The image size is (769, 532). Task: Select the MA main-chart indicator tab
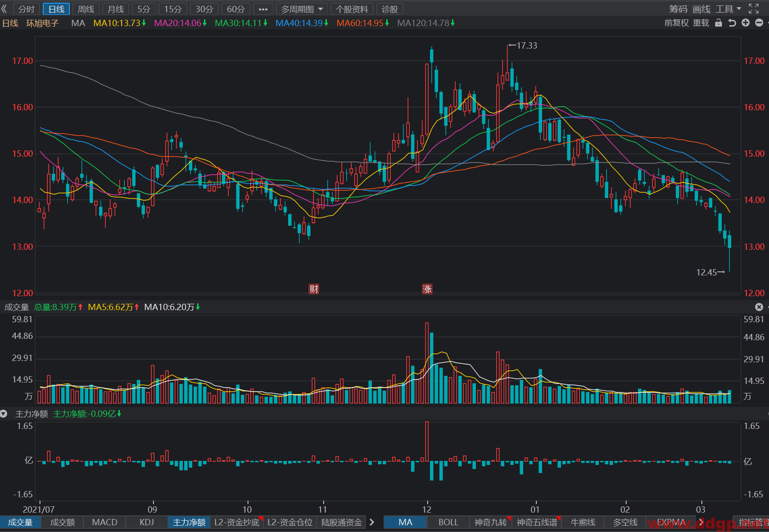(405, 522)
